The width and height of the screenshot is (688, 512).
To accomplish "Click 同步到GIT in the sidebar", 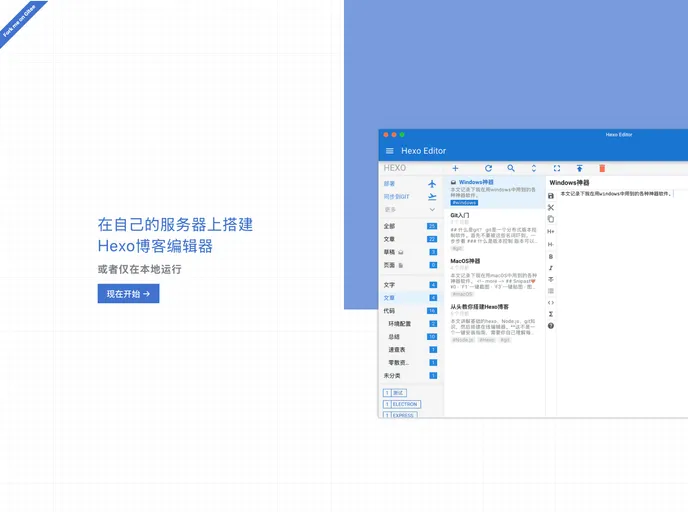I will tap(397, 197).
